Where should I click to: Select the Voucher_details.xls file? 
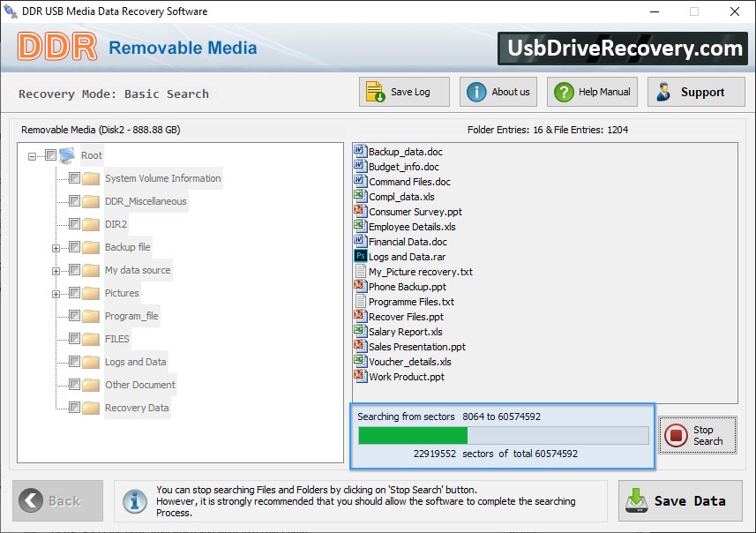coord(410,362)
